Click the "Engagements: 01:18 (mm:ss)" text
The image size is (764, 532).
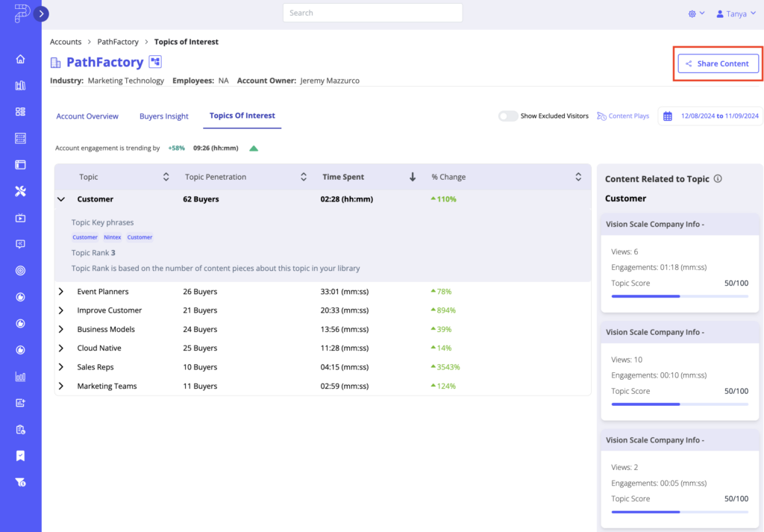point(659,267)
